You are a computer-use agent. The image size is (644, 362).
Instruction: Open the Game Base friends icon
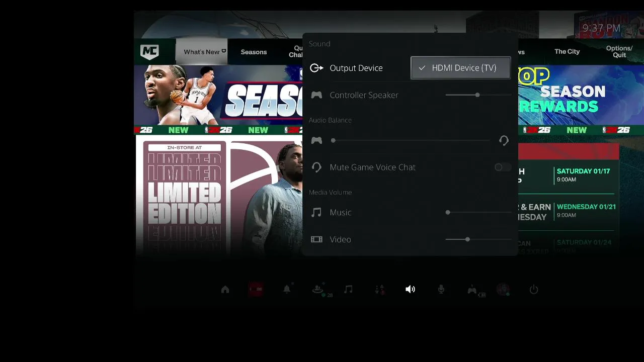(317, 289)
